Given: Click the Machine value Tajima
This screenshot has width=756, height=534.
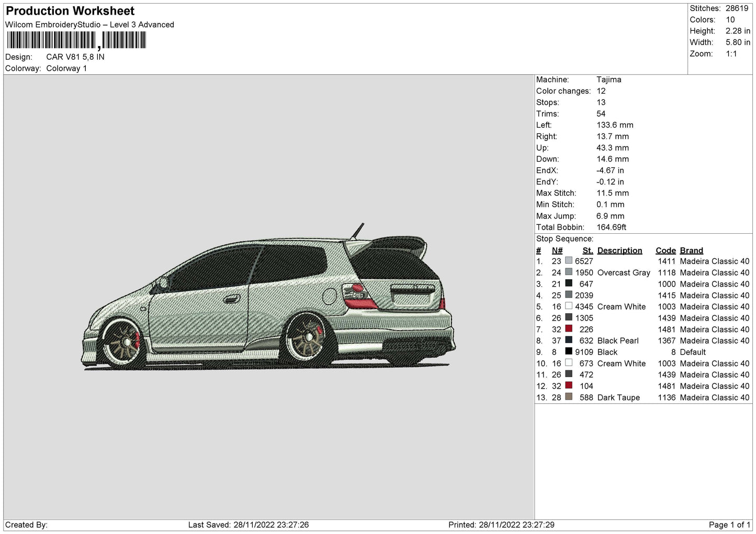Looking at the screenshot, I should (x=608, y=79).
